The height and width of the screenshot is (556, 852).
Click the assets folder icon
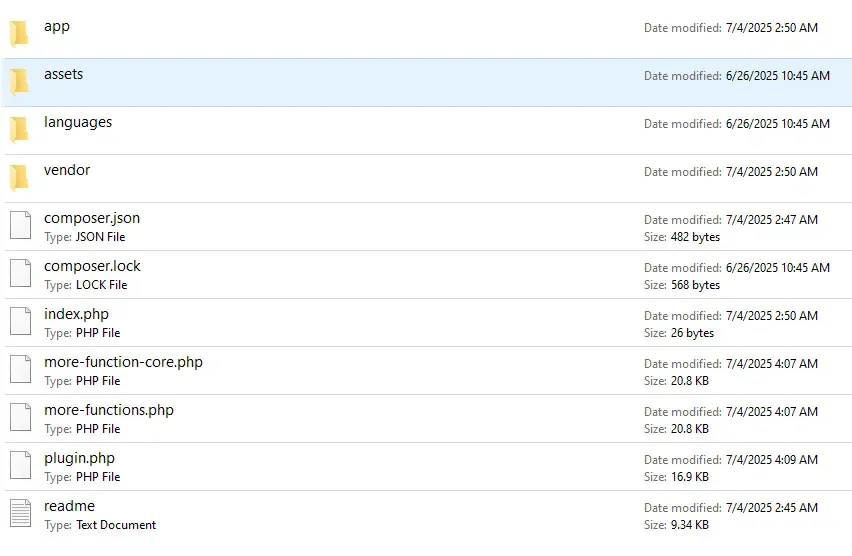tap(19, 82)
